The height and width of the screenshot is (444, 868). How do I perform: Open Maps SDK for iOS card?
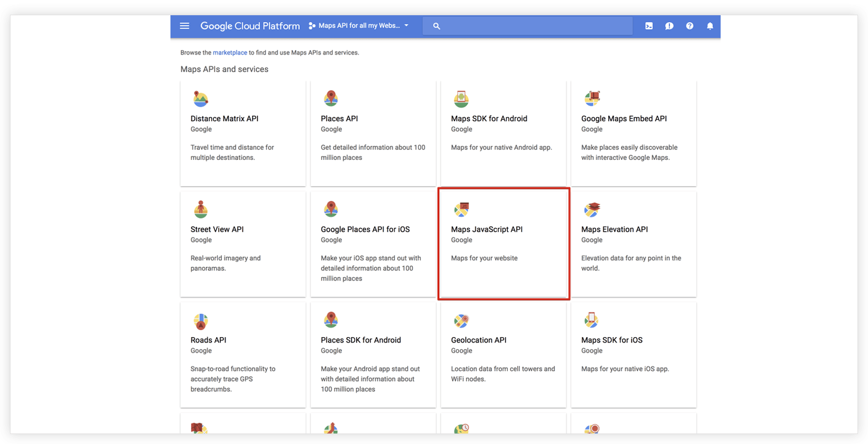point(634,354)
